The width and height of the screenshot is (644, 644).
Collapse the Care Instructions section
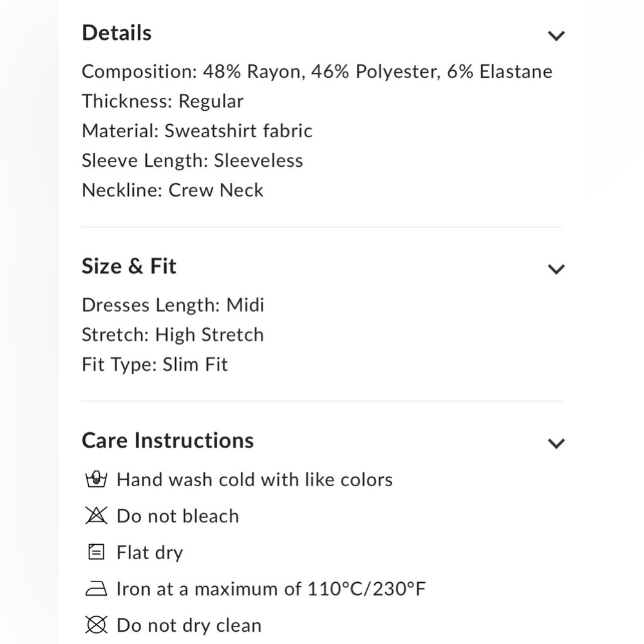pyautogui.click(x=556, y=442)
